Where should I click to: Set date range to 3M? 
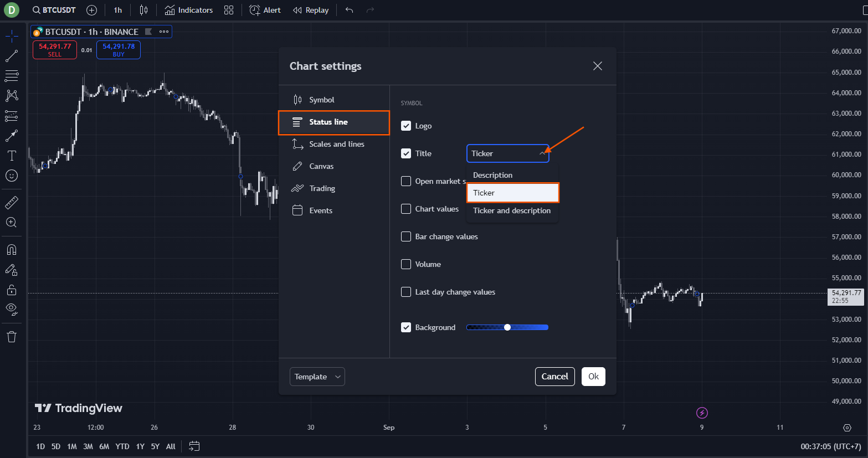[88, 446]
